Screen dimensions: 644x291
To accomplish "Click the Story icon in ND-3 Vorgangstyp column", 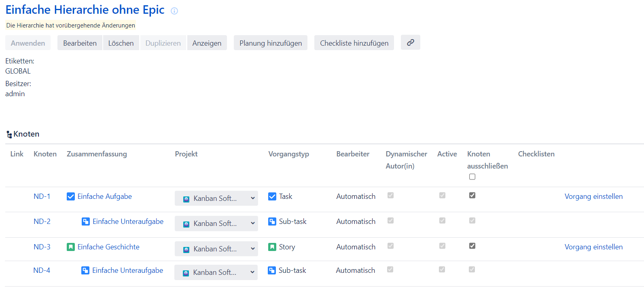I will pyautogui.click(x=272, y=247).
